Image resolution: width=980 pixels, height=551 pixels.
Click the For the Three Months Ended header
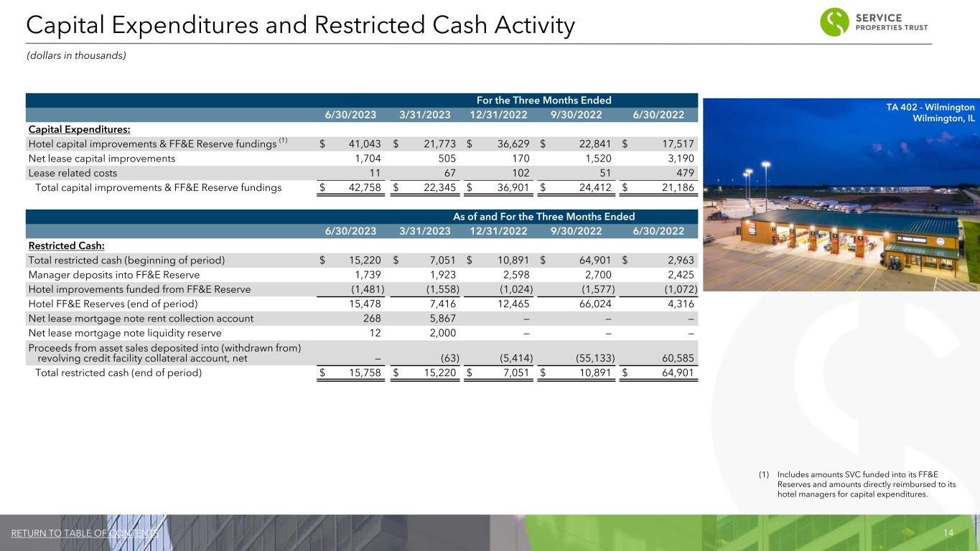click(x=544, y=100)
